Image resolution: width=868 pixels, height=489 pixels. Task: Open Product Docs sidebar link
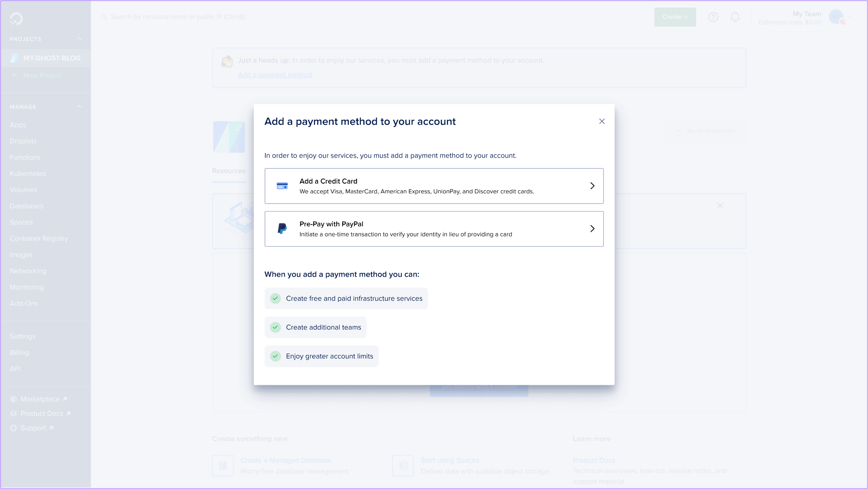pyautogui.click(x=46, y=414)
